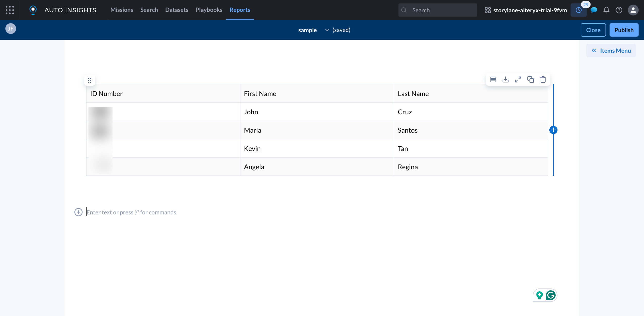Click the Close button
This screenshot has width=644, height=316.
(593, 30)
